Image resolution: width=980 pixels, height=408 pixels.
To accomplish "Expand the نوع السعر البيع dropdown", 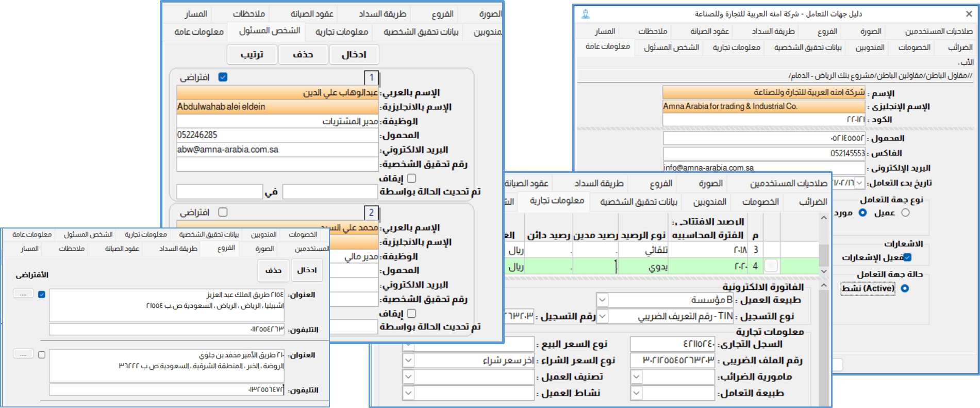I will point(408,344).
